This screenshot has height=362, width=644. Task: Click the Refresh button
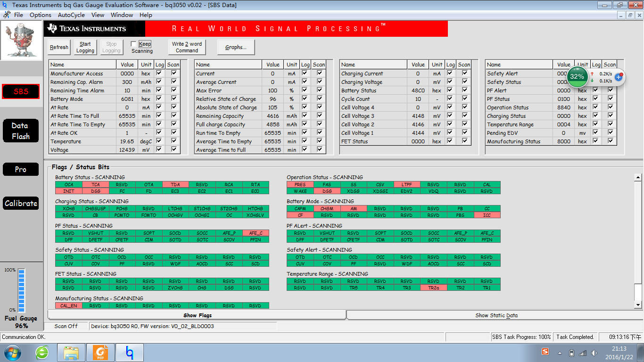tap(59, 47)
